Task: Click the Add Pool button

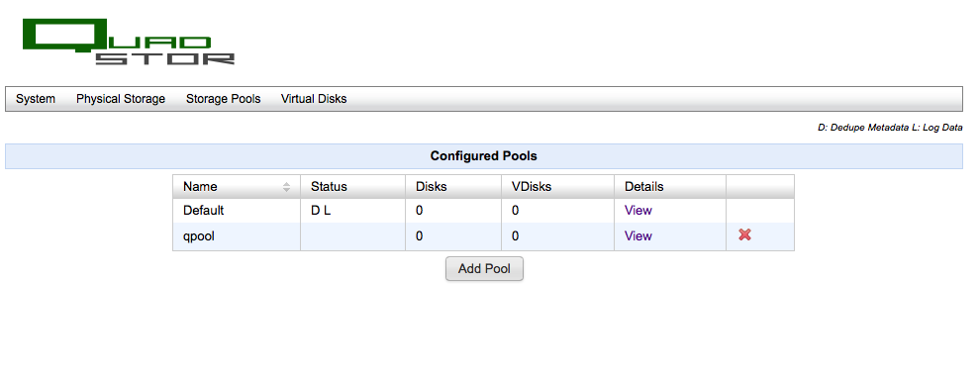Action: pyautogui.click(x=484, y=268)
